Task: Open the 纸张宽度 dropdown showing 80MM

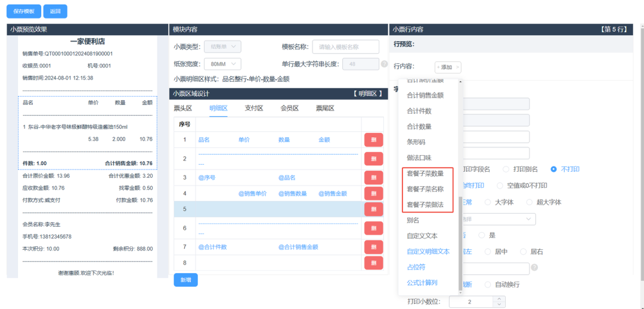Action: (222, 64)
